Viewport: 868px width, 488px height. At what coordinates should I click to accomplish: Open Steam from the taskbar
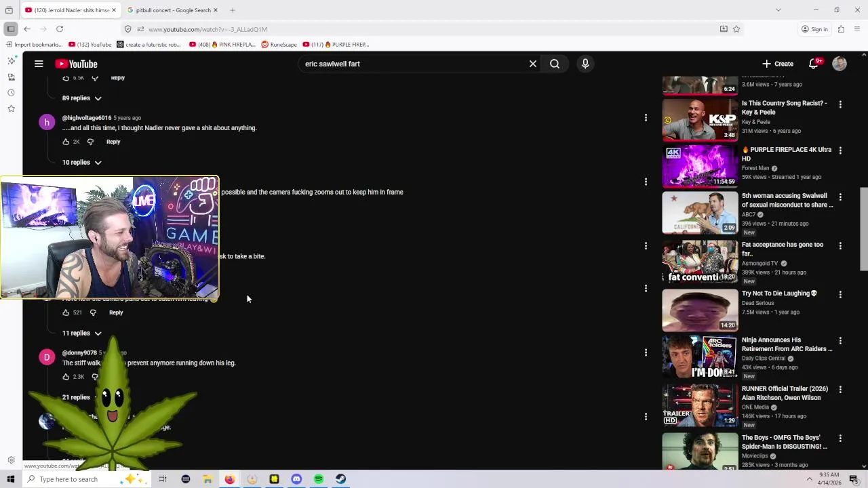coord(341,479)
